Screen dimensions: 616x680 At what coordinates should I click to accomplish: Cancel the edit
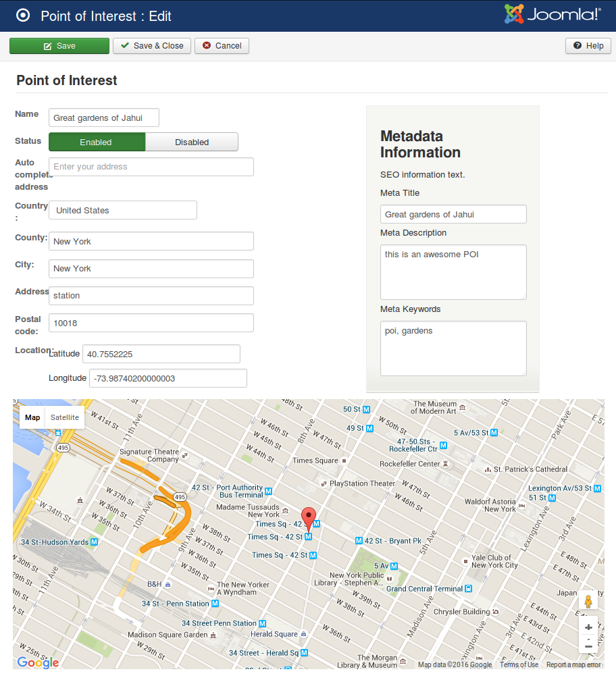click(222, 46)
